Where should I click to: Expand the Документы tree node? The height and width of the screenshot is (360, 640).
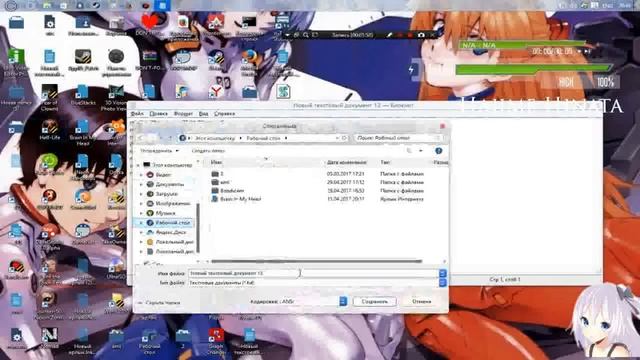[141, 184]
